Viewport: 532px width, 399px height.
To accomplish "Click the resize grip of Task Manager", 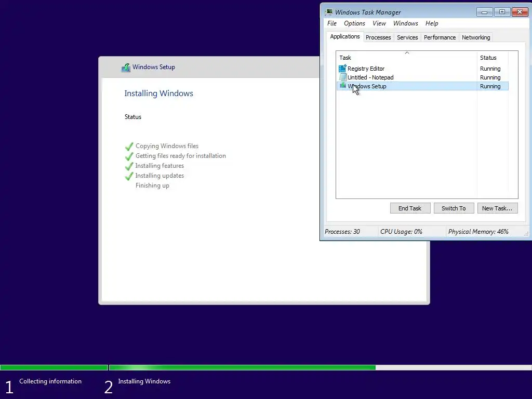I will tap(526, 234).
